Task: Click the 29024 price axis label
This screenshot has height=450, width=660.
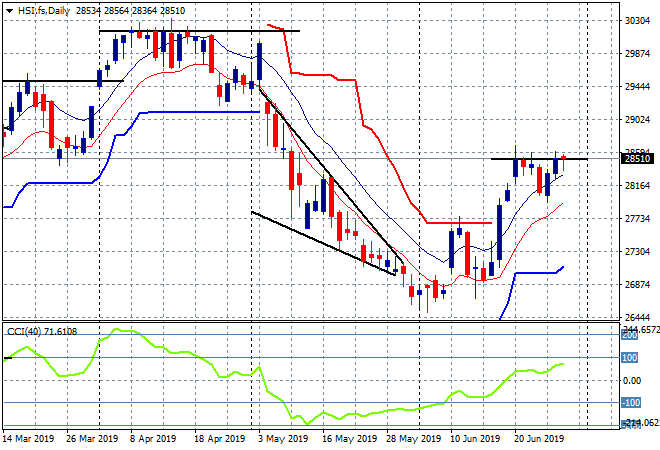Action: pos(638,120)
